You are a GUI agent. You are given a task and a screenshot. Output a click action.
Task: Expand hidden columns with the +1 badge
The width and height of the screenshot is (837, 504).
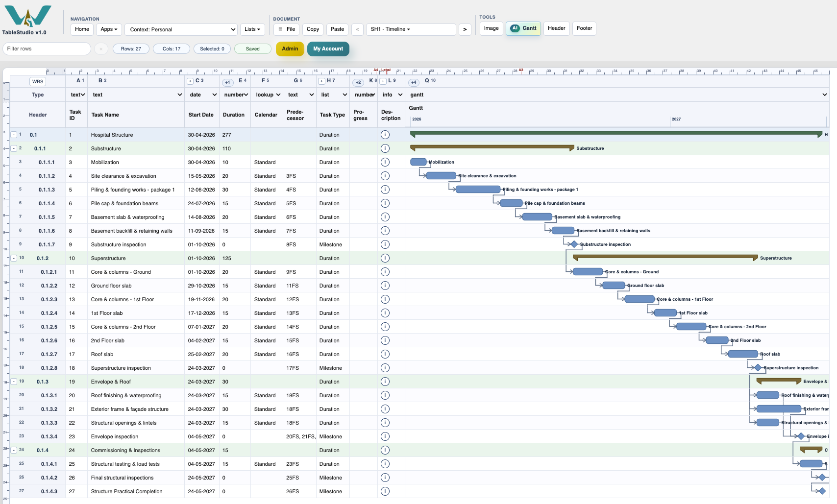pos(227,82)
